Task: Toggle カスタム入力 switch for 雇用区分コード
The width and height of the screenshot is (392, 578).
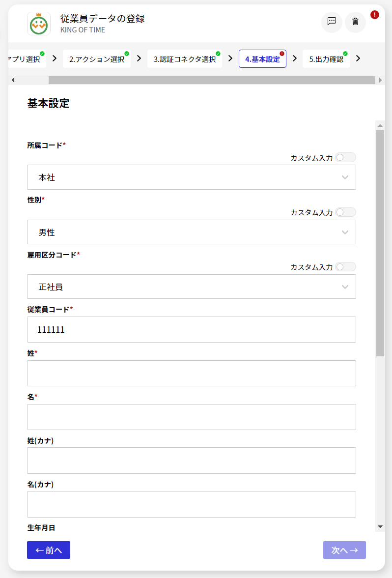Action: (x=345, y=266)
